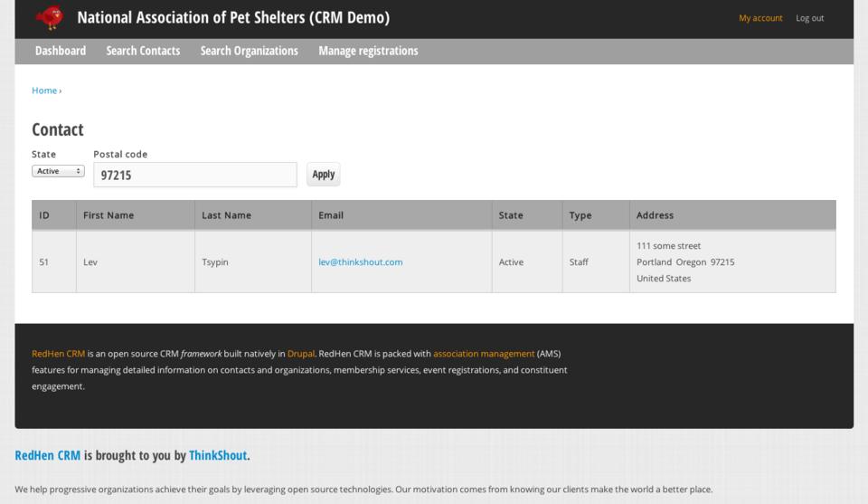The image size is (868, 504).
Task: Open the State dropdown filter
Action: pyautogui.click(x=58, y=171)
